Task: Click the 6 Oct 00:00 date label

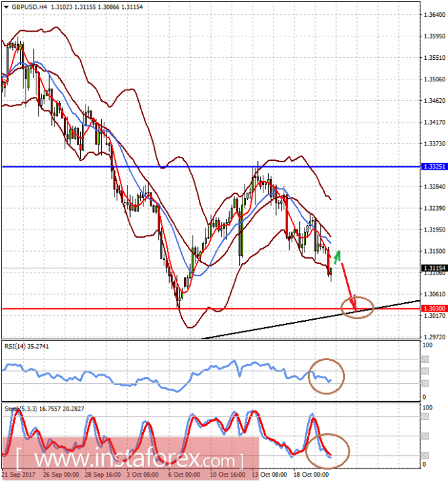Action: [184, 475]
